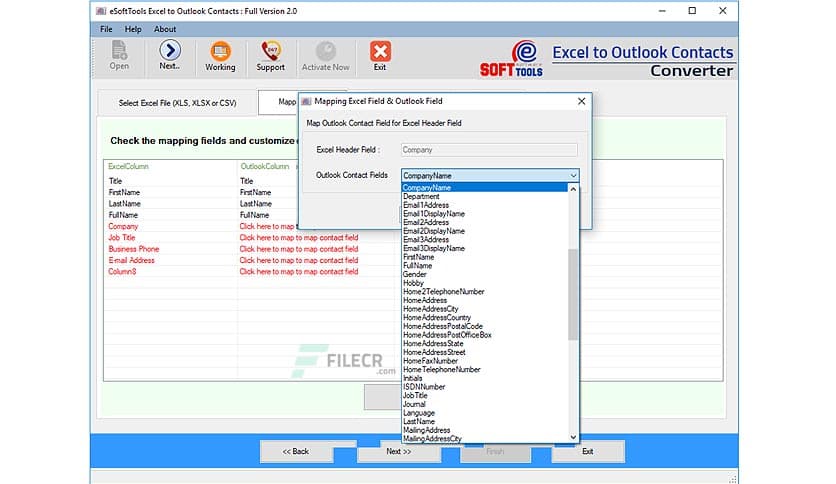Select Department in the dropdown list
The height and width of the screenshot is (484, 836).
click(484, 196)
